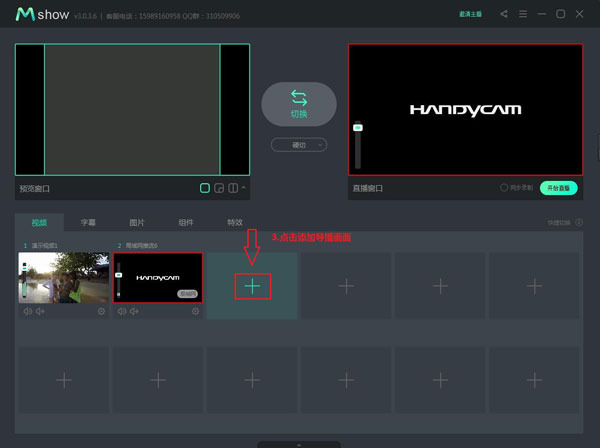Viewport: 600px width, 448px height.
Task: Select single-view layout icon under preview window
Action: [x=205, y=188]
